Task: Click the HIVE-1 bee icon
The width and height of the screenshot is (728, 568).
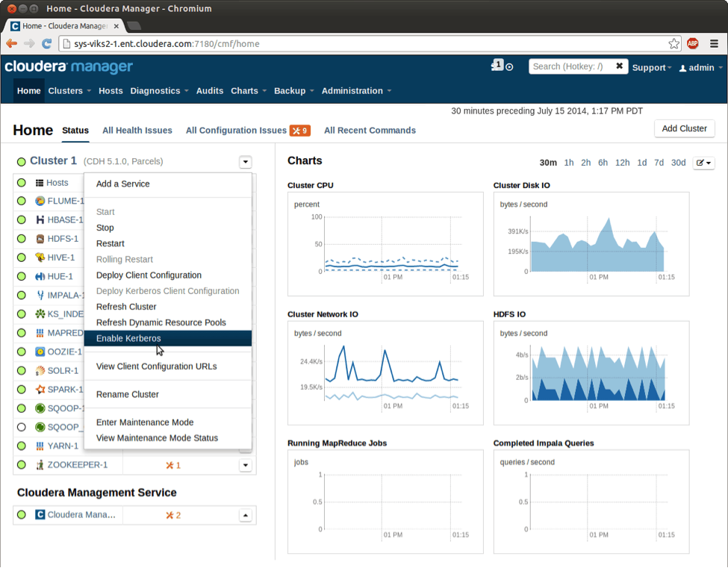Action: click(x=40, y=258)
